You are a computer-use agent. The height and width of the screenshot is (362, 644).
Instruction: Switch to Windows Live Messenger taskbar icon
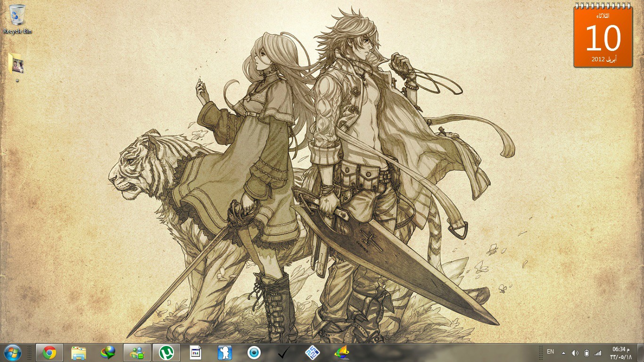tap(137, 353)
